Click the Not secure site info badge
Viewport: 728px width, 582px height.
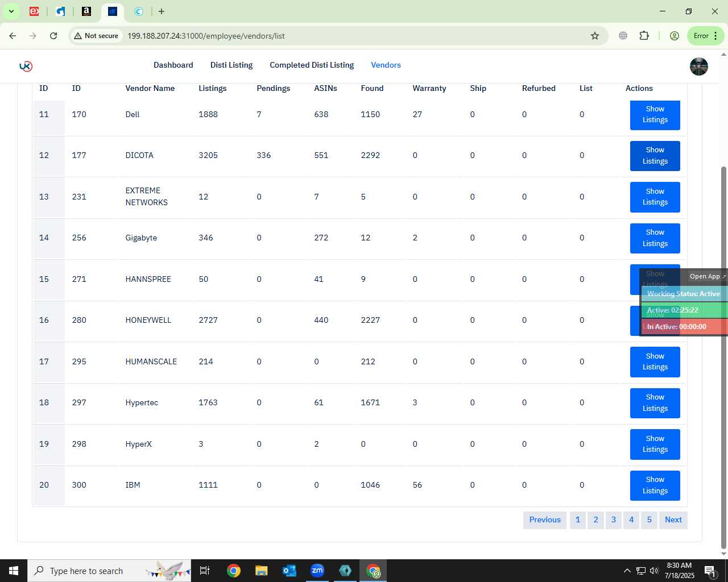pos(96,36)
